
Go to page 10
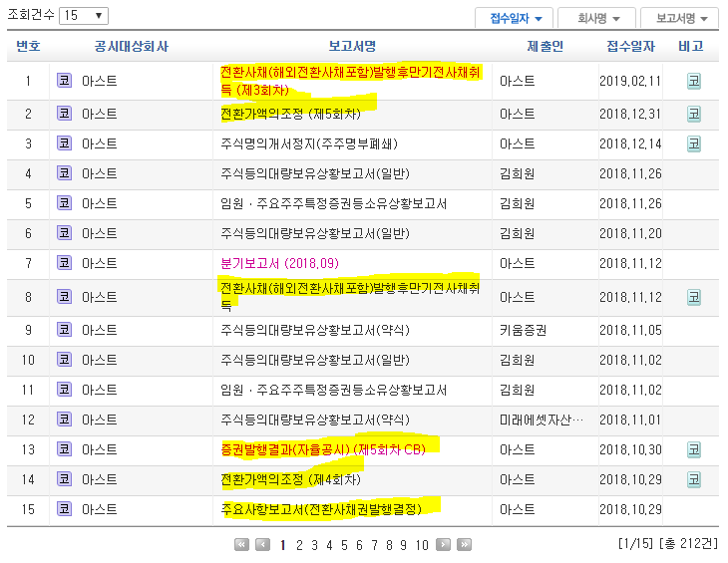(422, 545)
